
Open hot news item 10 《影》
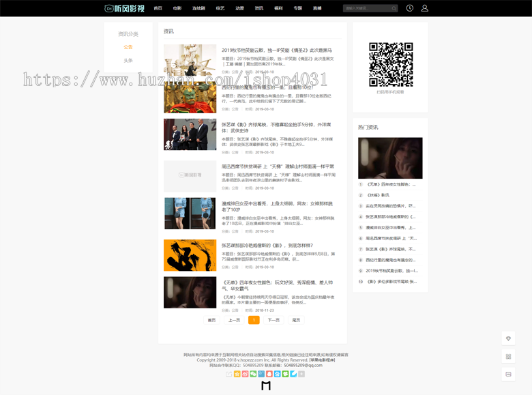point(391,282)
